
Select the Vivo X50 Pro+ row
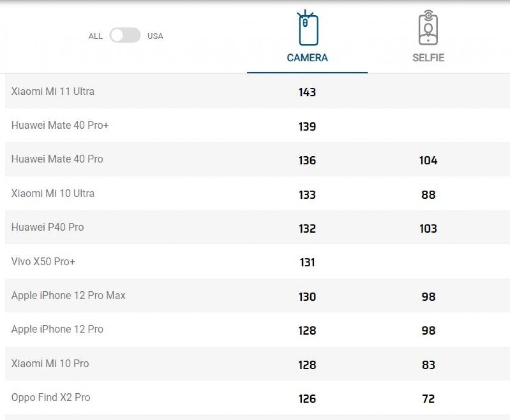pyautogui.click(x=43, y=261)
